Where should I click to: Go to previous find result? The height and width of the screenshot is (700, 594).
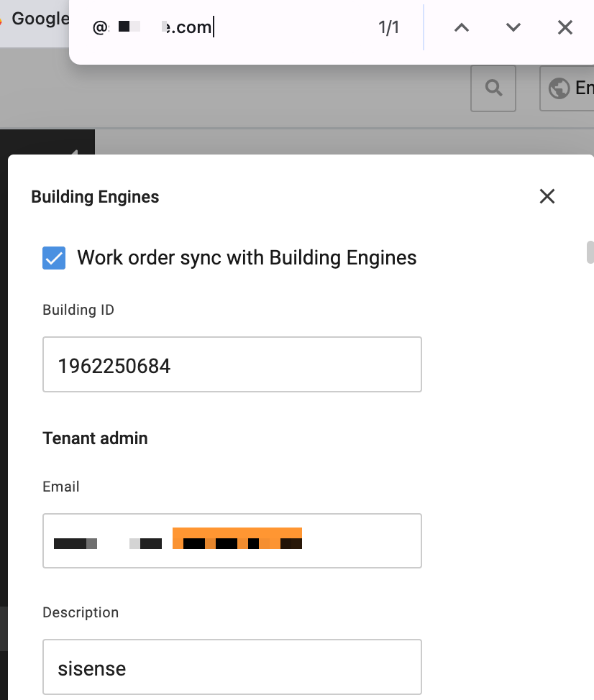click(462, 28)
